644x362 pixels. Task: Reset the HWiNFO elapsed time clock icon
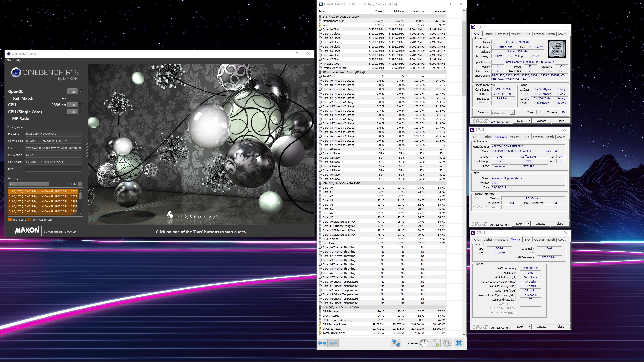[424, 343]
